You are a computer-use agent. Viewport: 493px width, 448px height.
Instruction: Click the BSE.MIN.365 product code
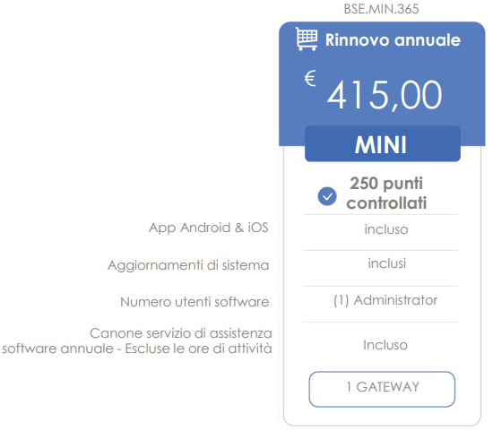(x=381, y=9)
